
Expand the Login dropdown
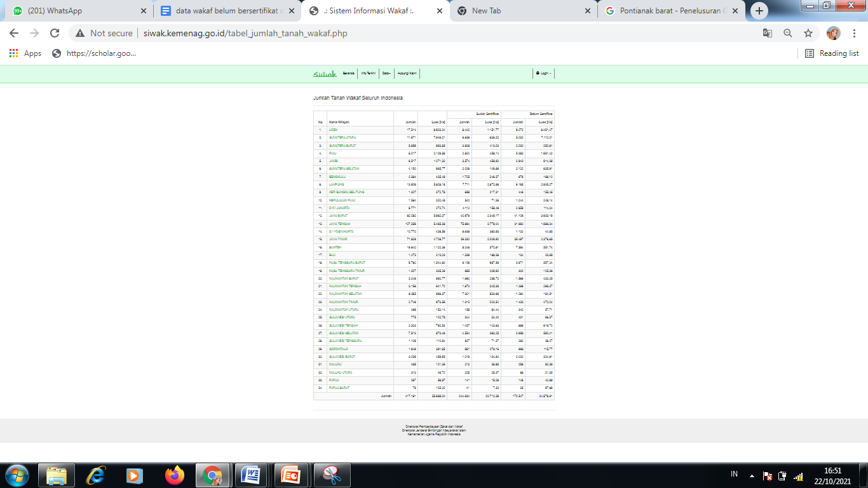(543, 74)
